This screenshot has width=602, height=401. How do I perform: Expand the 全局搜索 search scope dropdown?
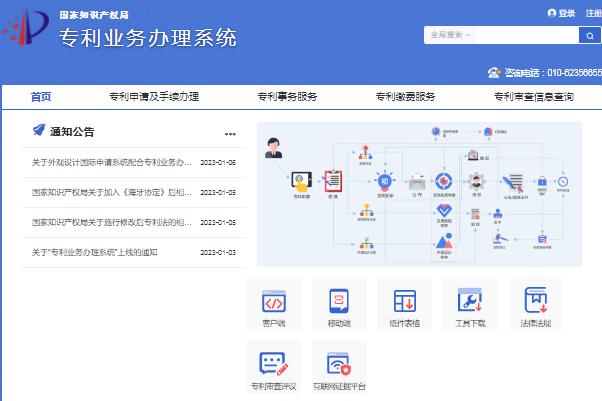click(x=451, y=35)
